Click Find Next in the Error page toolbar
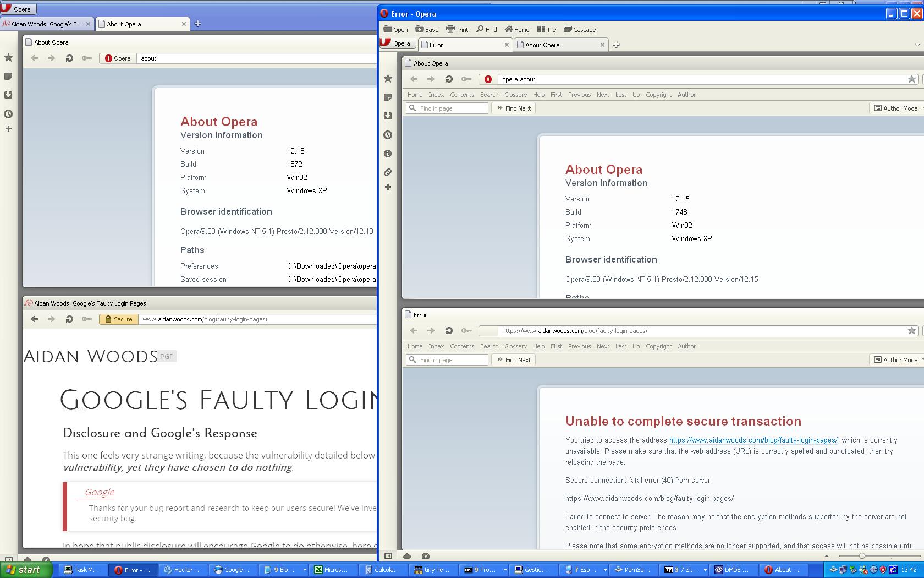Viewport: 924px width, 578px height. pyautogui.click(x=514, y=360)
